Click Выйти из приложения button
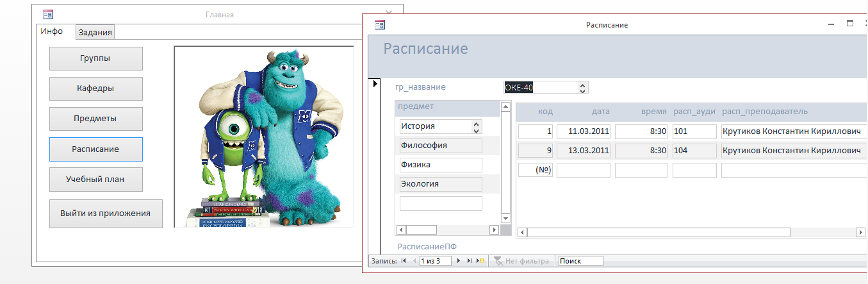The image size is (868, 284). click(x=106, y=213)
